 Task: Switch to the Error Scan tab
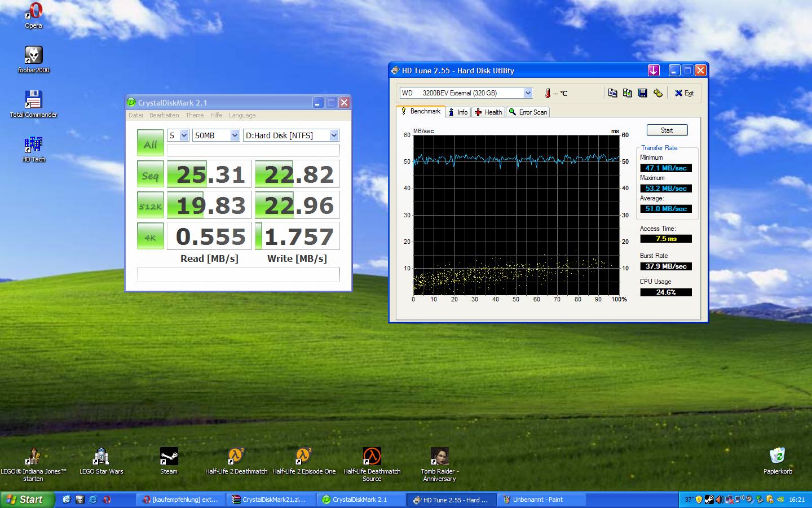tap(528, 112)
